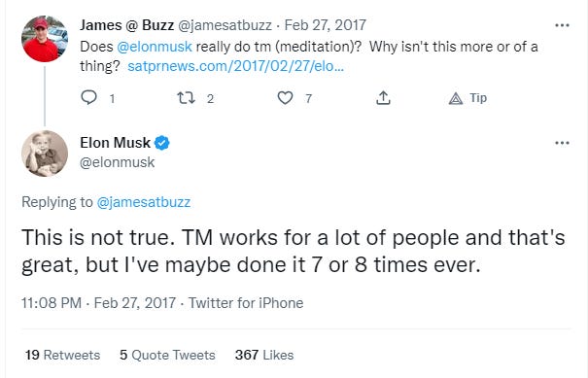The width and height of the screenshot is (588, 378).
Task: Like James @ Buzz's tweet with heart icon
Action: (285, 98)
